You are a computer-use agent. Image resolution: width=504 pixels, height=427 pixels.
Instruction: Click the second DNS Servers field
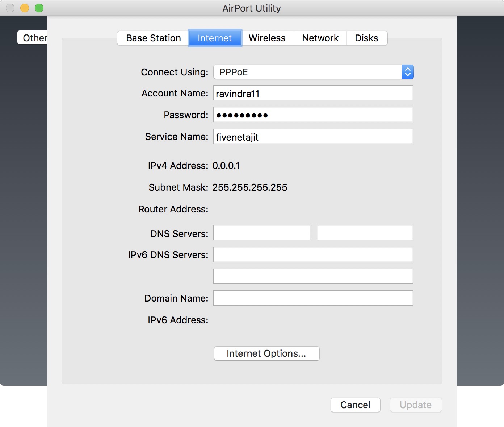[x=365, y=233]
